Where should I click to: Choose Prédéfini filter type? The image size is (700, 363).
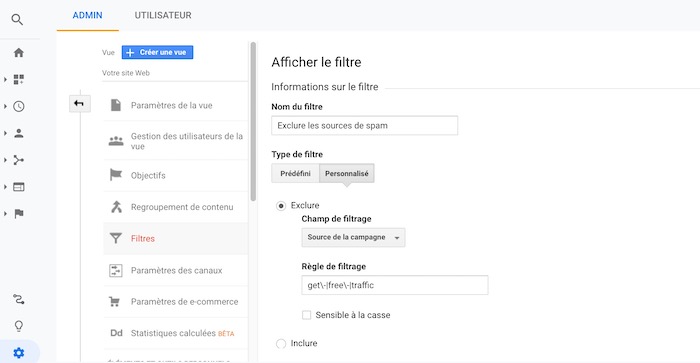point(295,174)
